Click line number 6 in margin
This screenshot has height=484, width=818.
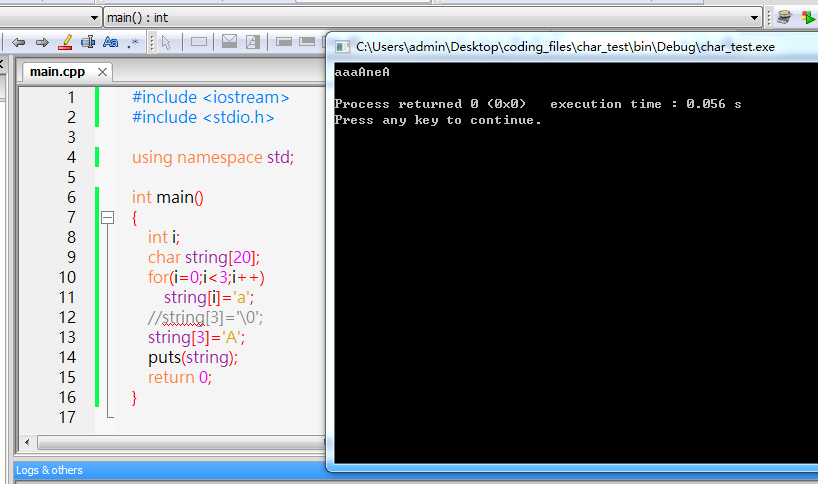point(71,198)
